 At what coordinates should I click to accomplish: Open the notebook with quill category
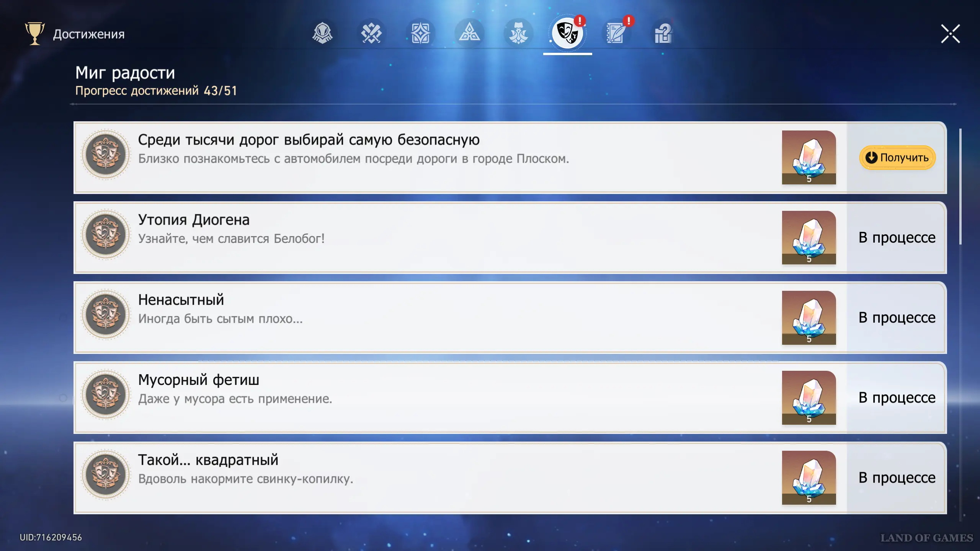click(616, 33)
